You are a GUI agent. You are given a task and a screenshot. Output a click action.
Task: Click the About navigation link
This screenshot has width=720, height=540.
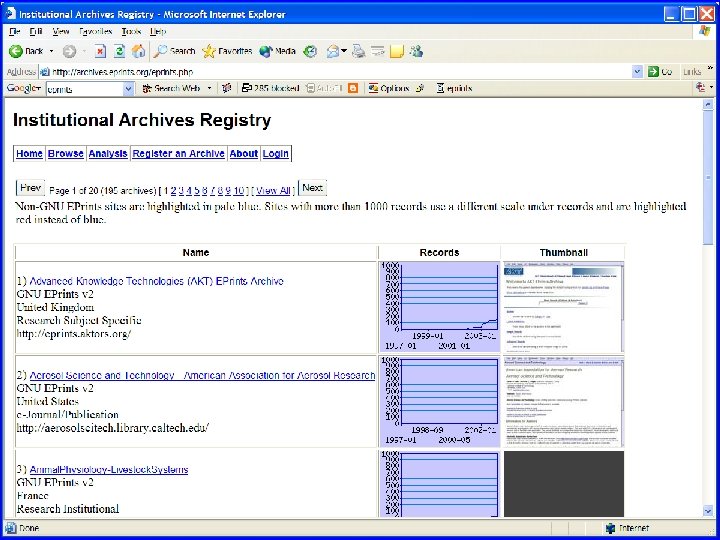pyautogui.click(x=244, y=154)
